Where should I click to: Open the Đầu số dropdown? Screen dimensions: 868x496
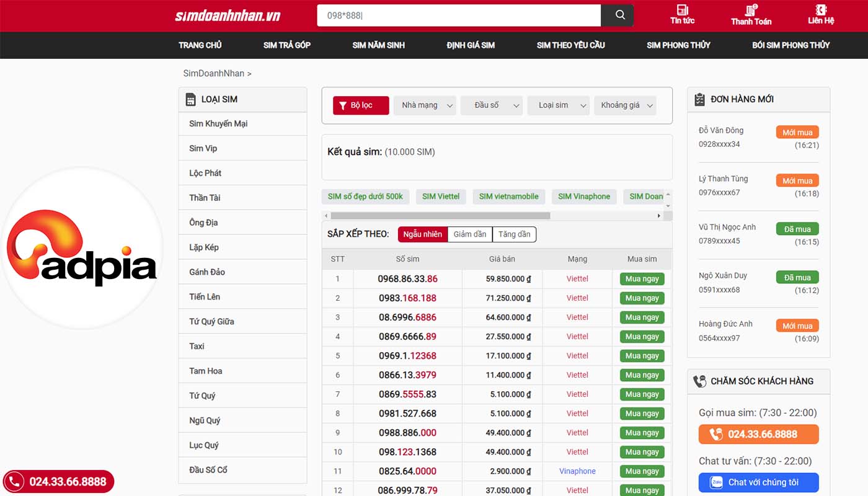492,105
